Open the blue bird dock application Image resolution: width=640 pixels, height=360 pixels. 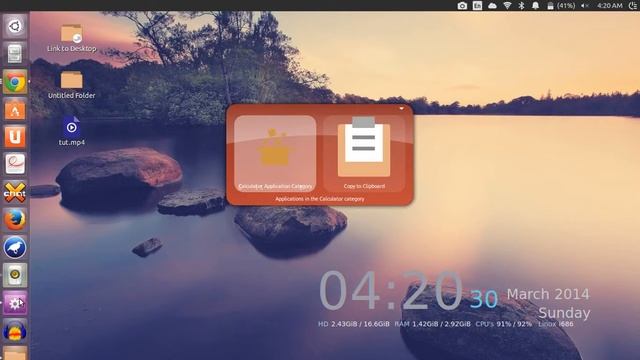(x=15, y=247)
